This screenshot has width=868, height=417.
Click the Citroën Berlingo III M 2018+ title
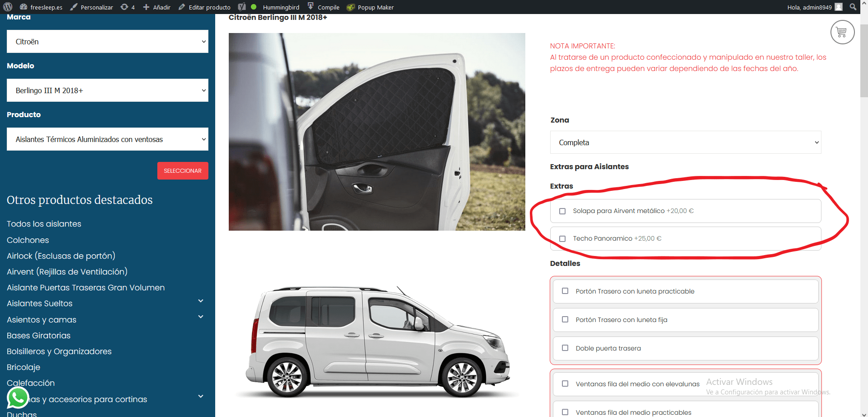(278, 17)
